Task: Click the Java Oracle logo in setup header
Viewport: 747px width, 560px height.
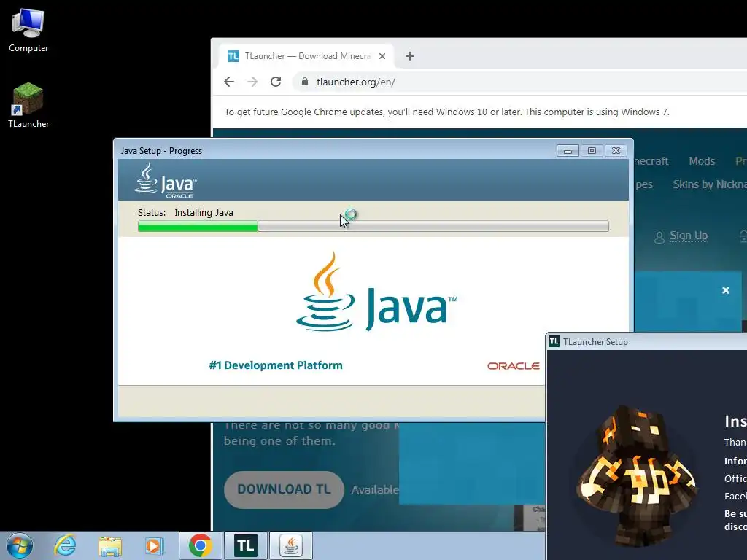Action: point(166,181)
